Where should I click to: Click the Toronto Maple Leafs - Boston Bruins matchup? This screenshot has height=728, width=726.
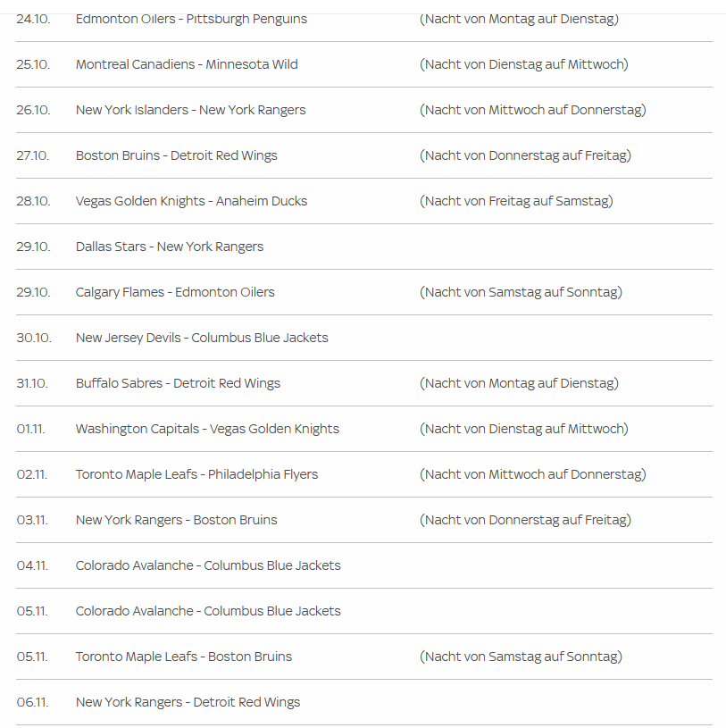pyautogui.click(x=184, y=657)
